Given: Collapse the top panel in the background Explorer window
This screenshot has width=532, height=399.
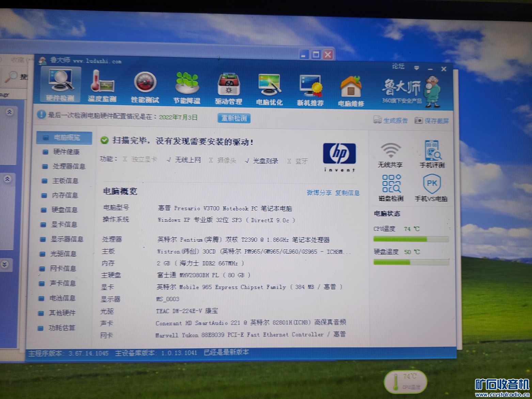Looking at the screenshot, I should [10, 112].
